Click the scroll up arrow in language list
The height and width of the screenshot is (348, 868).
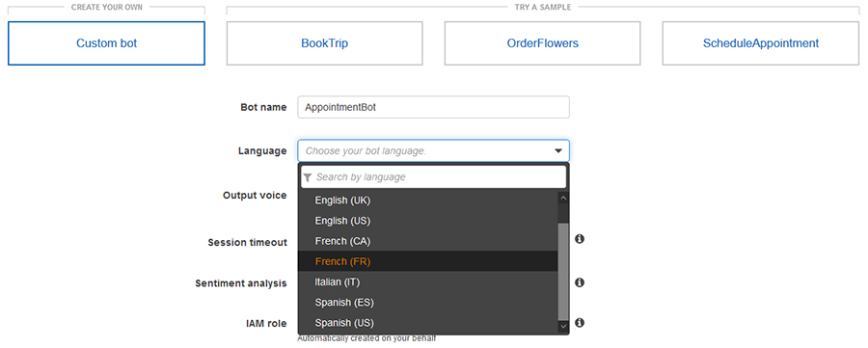tap(563, 198)
